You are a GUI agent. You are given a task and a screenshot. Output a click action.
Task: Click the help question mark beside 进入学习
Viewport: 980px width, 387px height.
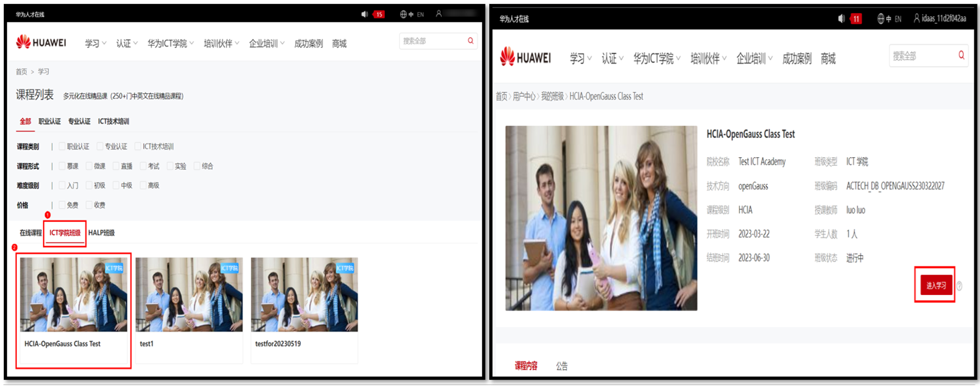pyautogui.click(x=959, y=286)
